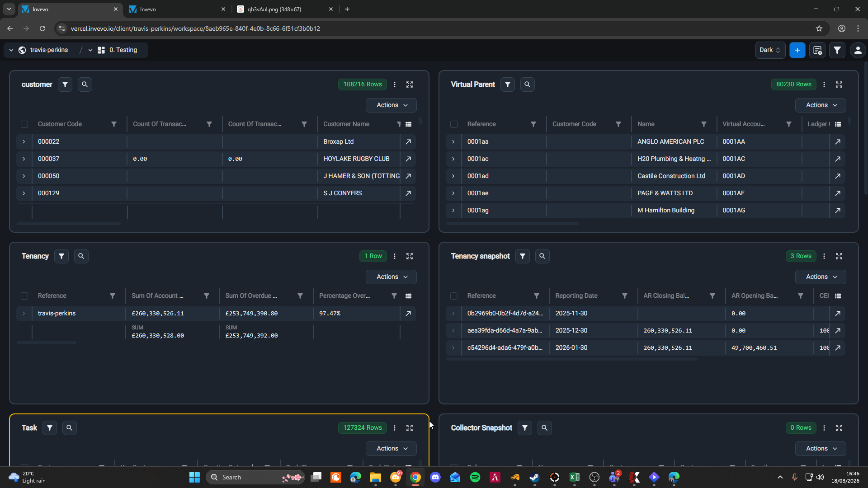Image resolution: width=868 pixels, height=488 pixels.
Task: Click the 80230 Rows badge
Action: tap(793, 84)
